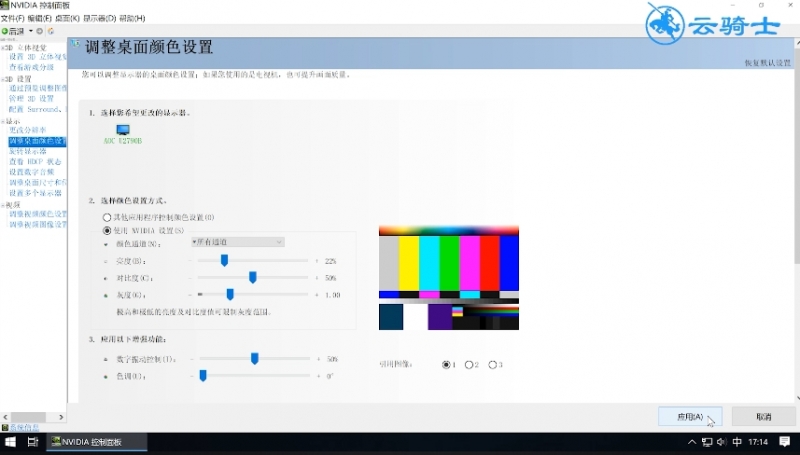This screenshot has height=455, width=800.
Task: Open 更改分辨率 page
Action: tap(28, 130)
